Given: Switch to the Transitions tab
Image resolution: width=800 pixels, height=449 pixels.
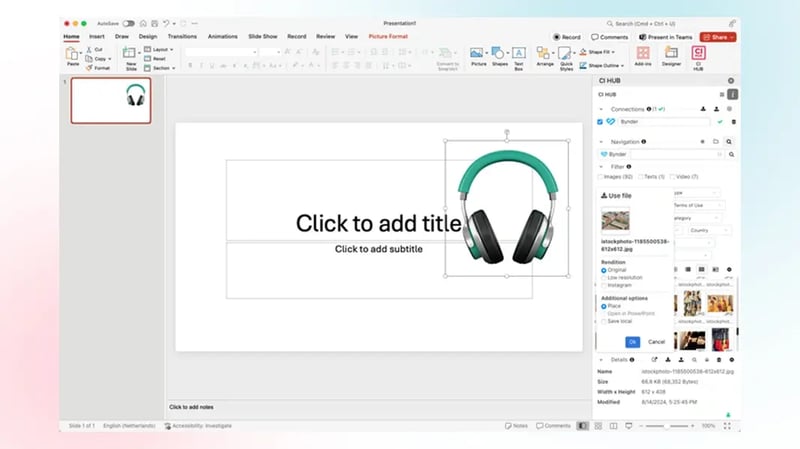Looking at the screenshot, I should click(182, 37).
